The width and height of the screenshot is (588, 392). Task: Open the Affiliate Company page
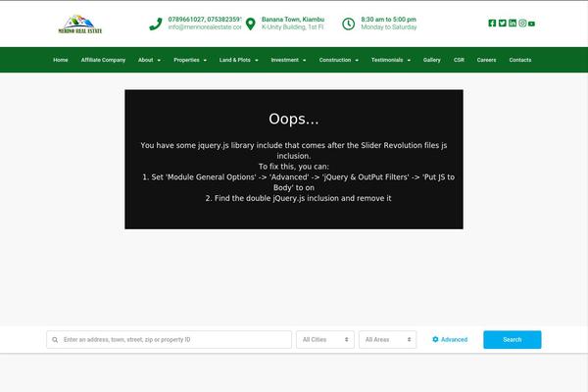[103, 60]
